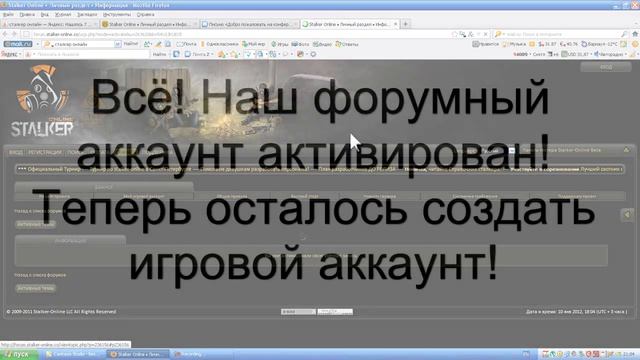Image resolution: width=640 pixels, height=360 pixels.
Task: Open the 'Системные требования' page tab
Action: click(x=475, y=196)
